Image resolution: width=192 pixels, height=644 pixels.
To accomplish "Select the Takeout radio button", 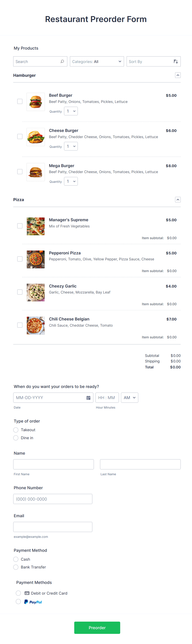I will click(x=16, y=430).
